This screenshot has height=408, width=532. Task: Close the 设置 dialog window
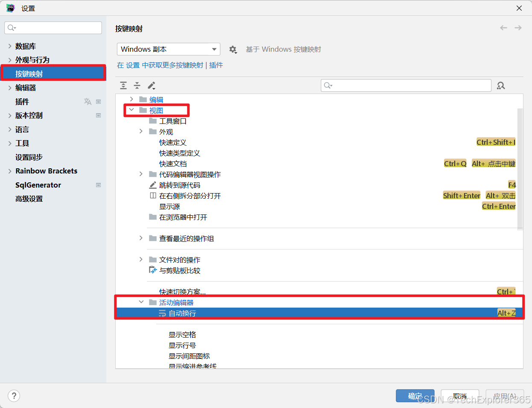519,8
